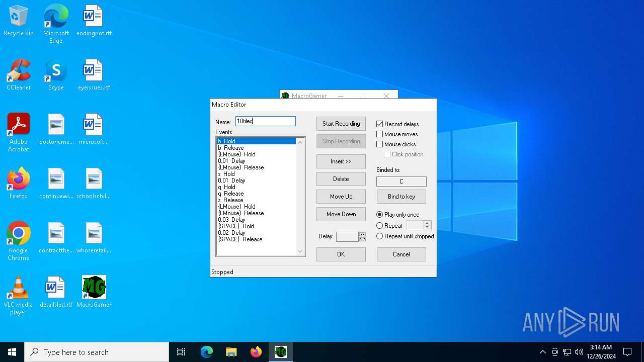Select the microsoft rtf document icon
Screen dimensions: 644x362
pos(94,130)
